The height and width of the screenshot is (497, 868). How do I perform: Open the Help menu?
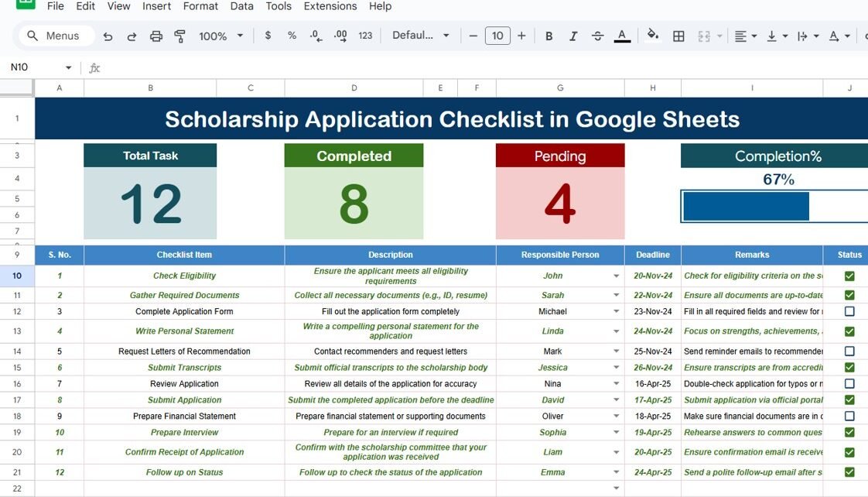(x=381, y=6)
